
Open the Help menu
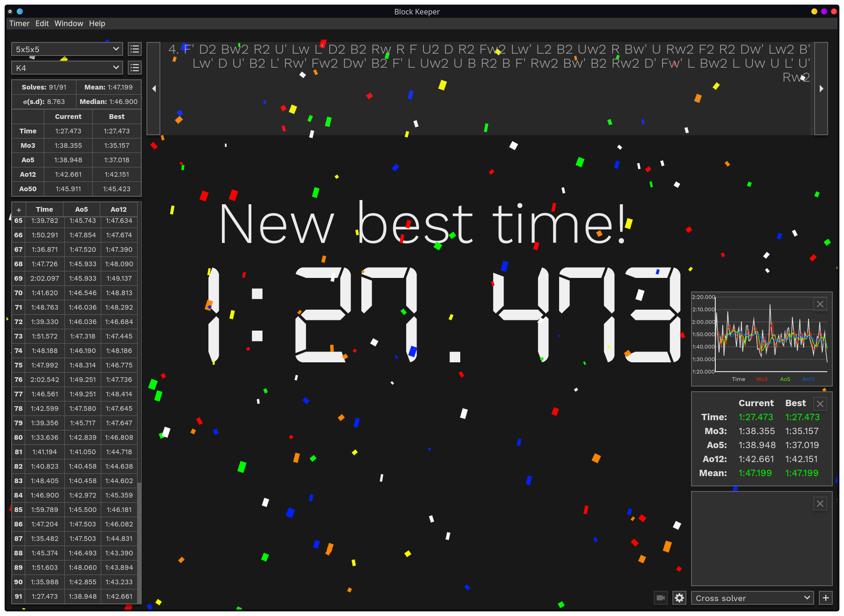(97, 23)
